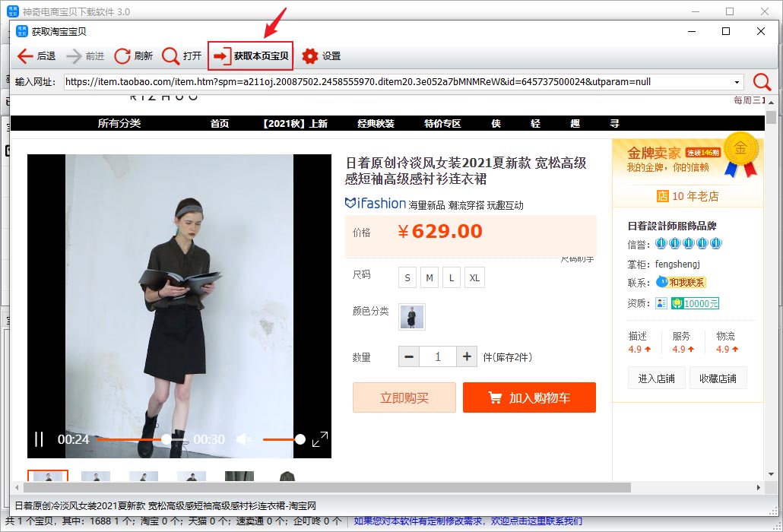
Task: Click the red search icon beside URL box
Action: 762,82
